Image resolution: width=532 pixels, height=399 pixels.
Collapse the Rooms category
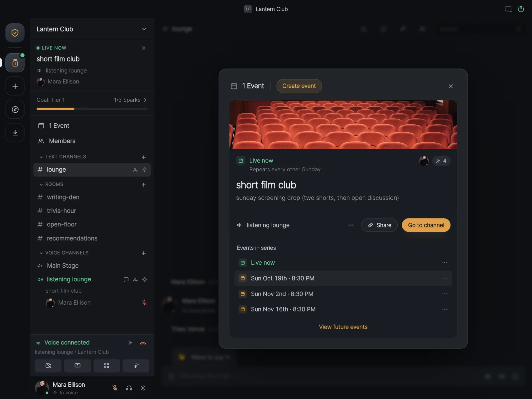(x=51, y=184)
